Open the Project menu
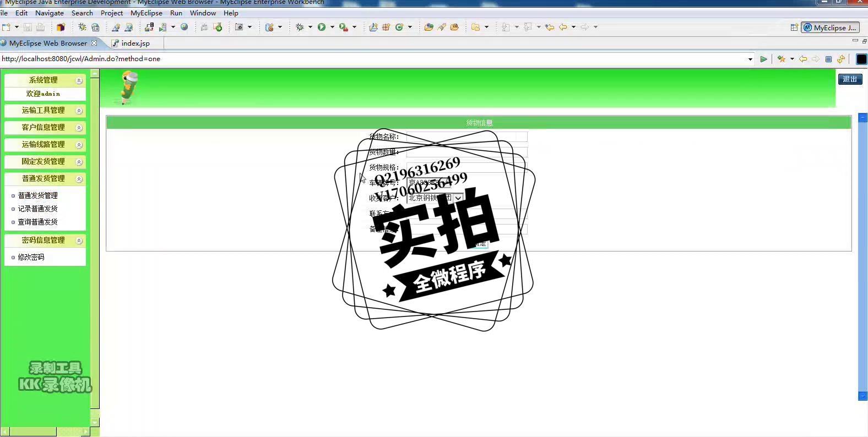Screen dimensions: 868x437 [x=112, y=13]
